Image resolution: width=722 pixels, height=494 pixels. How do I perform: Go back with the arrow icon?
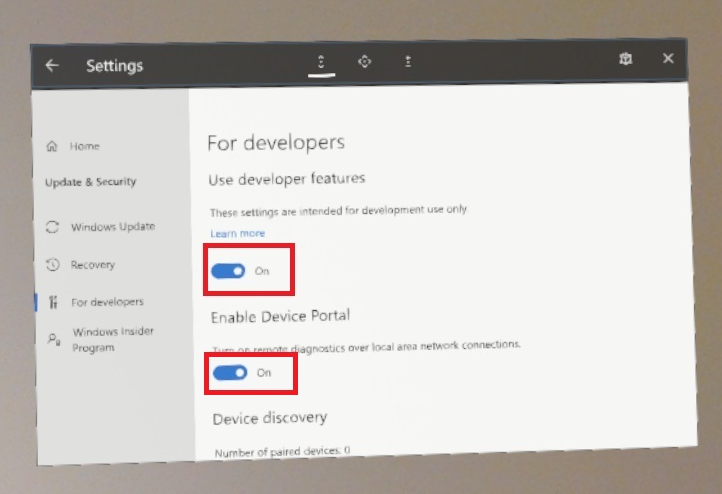[x=52, y=65]
